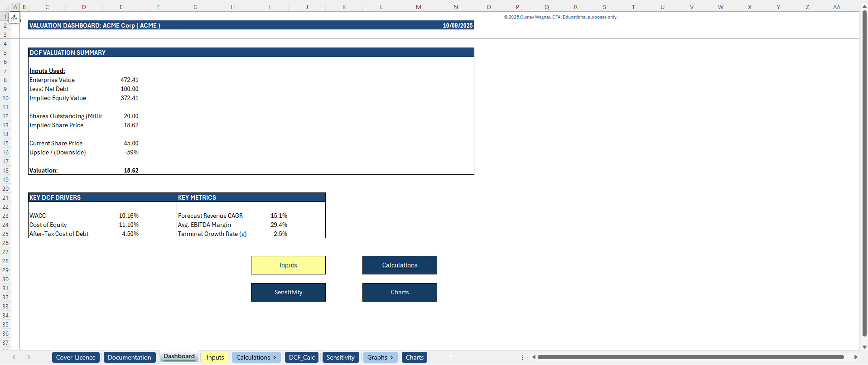
Task: Click the horizontal scrollbar right arrow
Action: coord(855,357)
